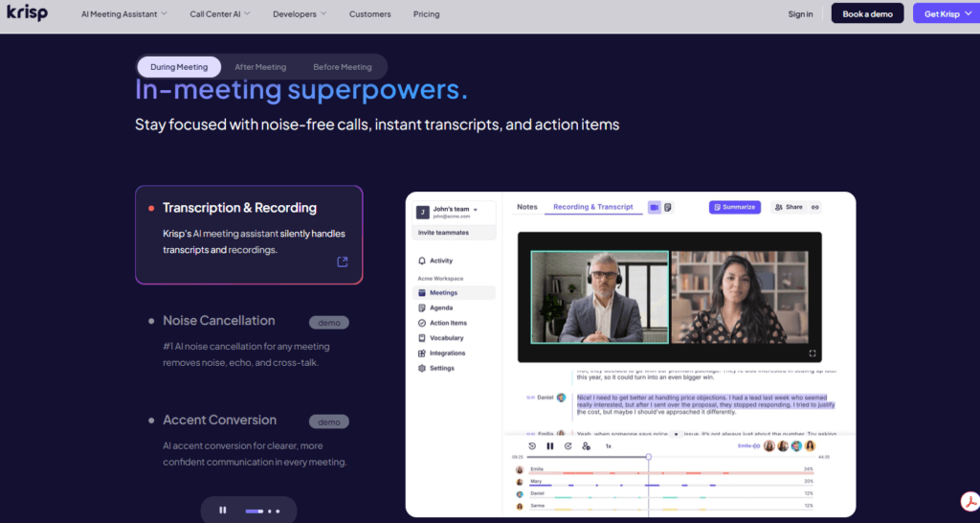Open Customers page
Viewport: 980px width, 523px height.
pos(370,13)
